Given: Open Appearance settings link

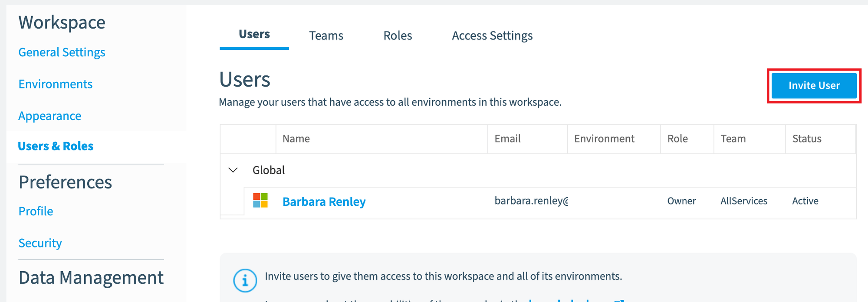Looking at the screenshot, I should [50, 116].
